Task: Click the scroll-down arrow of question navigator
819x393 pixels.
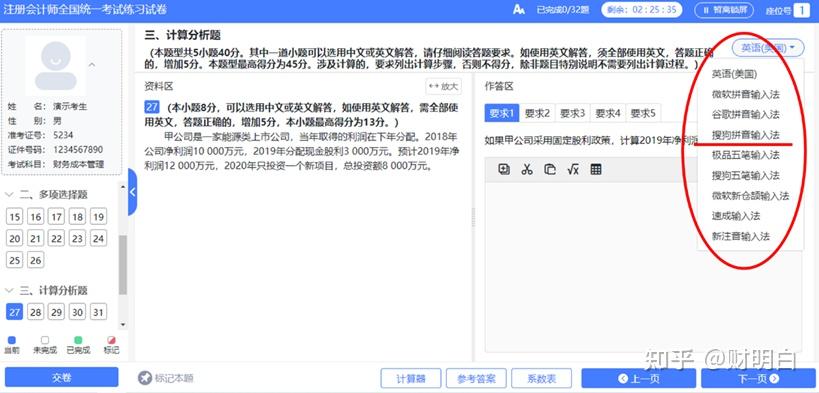Action: 123,325
